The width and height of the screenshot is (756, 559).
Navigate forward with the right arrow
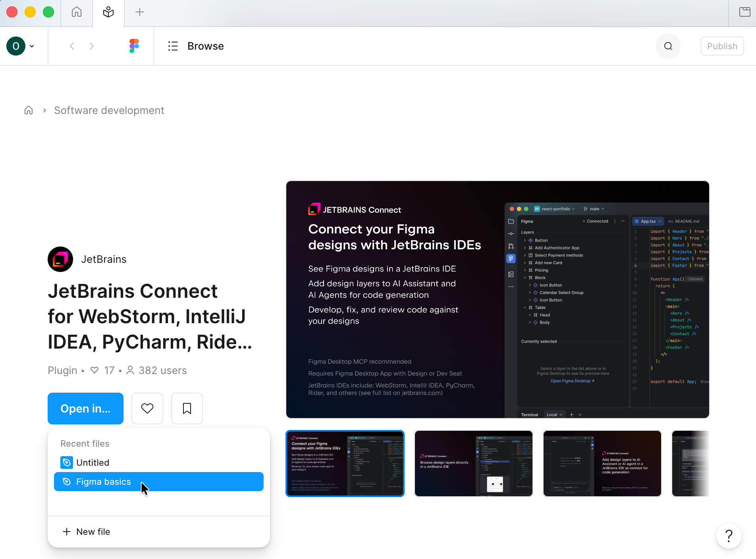coord(92,46)
